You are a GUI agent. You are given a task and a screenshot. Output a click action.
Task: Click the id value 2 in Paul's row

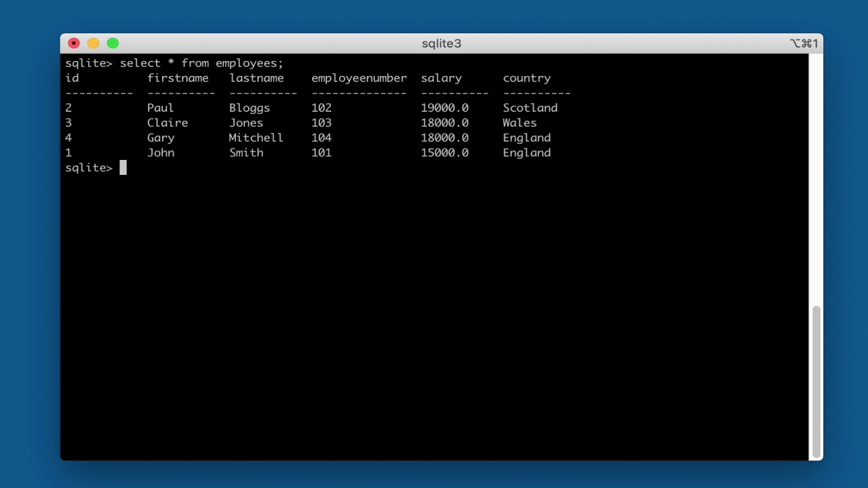coord(68,108)
